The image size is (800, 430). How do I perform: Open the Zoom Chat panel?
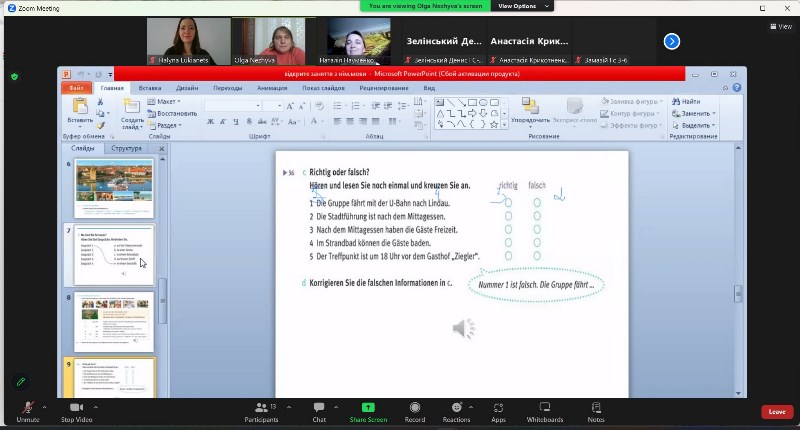pyautogui.click(x=319, y=409)
